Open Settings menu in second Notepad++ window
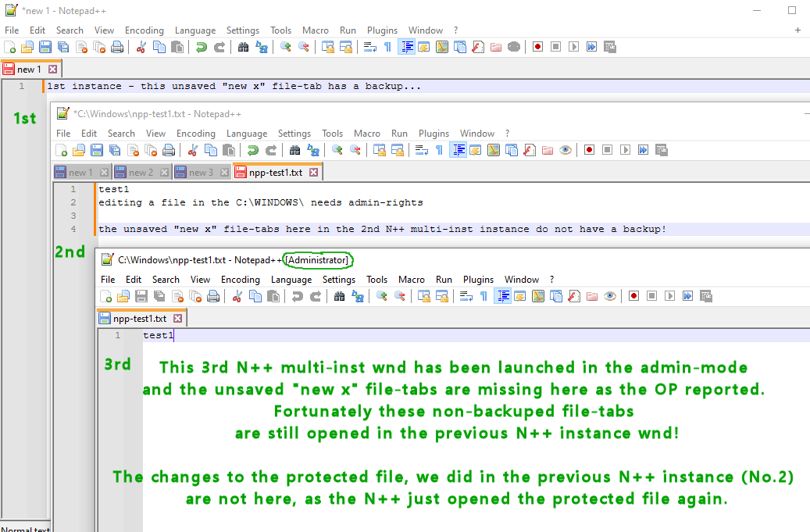This screenshot has width=810, height=532. pyautogui.click(x=294, y=134)
